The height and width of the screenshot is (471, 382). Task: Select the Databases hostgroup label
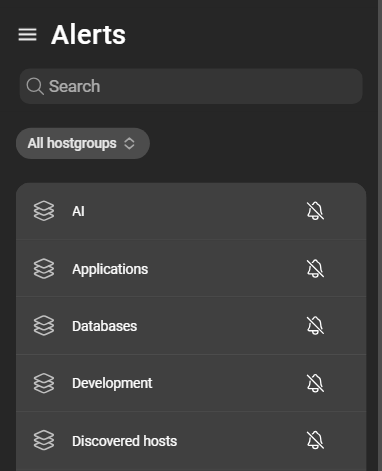[x=104, y=326]
